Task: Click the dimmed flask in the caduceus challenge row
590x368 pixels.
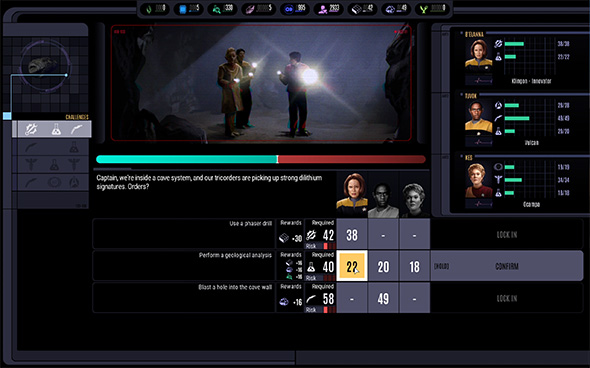Action: (x=54, y=165)
